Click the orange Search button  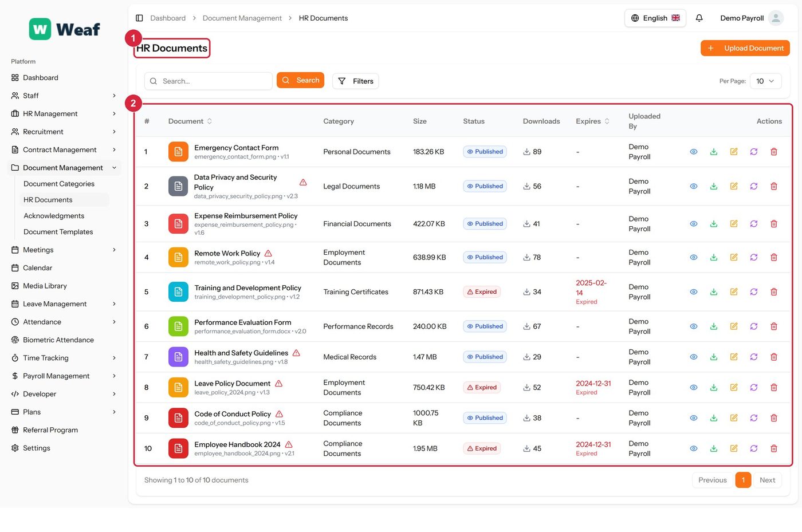pyautogui.click(x=300, y=80)
